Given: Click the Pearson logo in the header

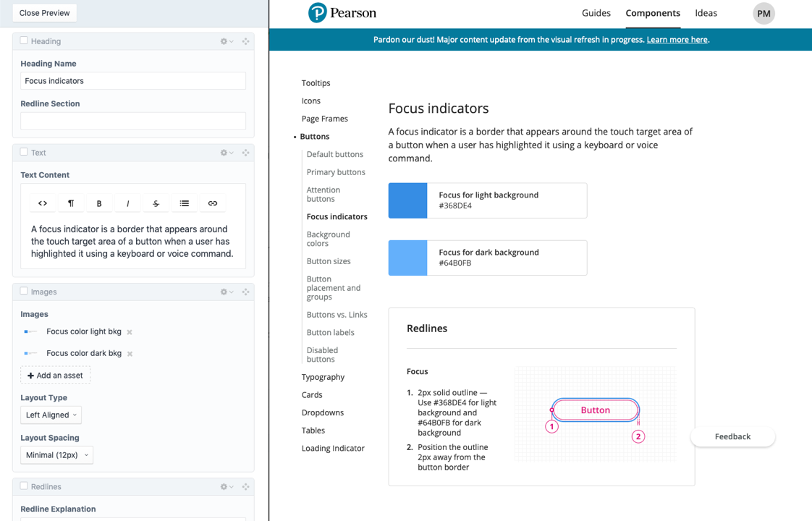Looking at the screenshot, I should click(342, 12).
